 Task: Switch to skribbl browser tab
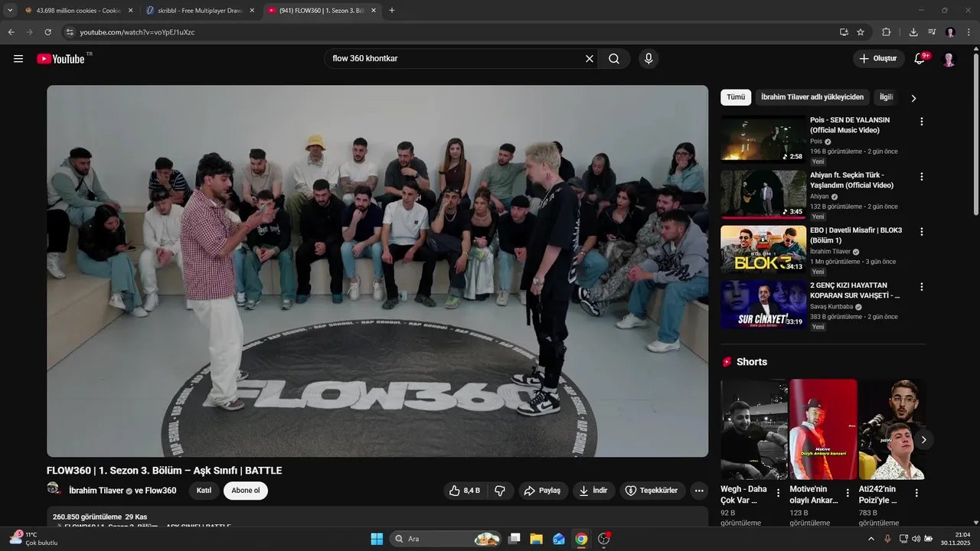199,11
